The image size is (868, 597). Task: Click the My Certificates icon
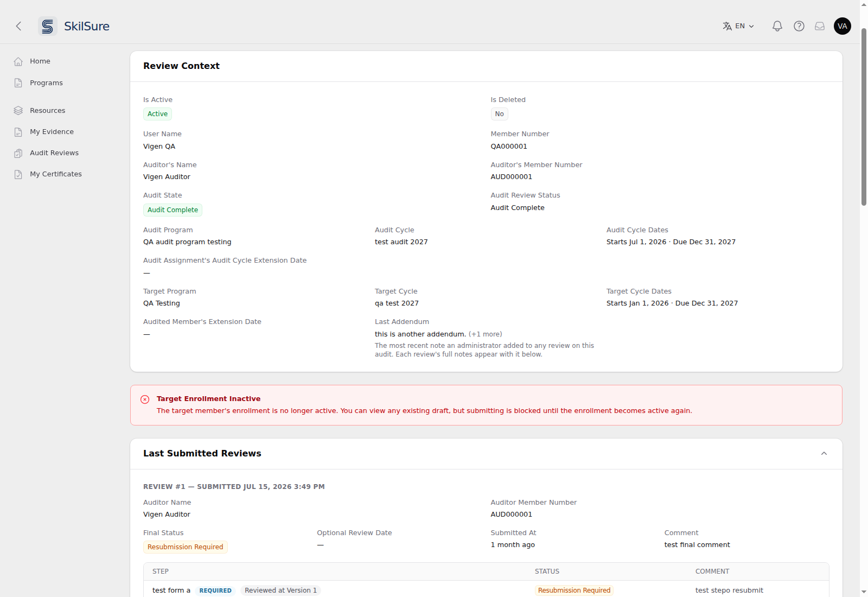(x=18, y=174)
